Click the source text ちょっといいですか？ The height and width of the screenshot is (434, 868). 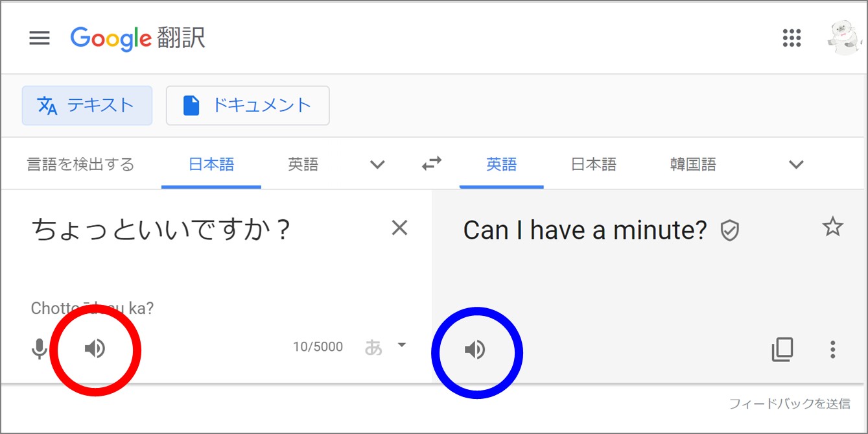point(161,230)
